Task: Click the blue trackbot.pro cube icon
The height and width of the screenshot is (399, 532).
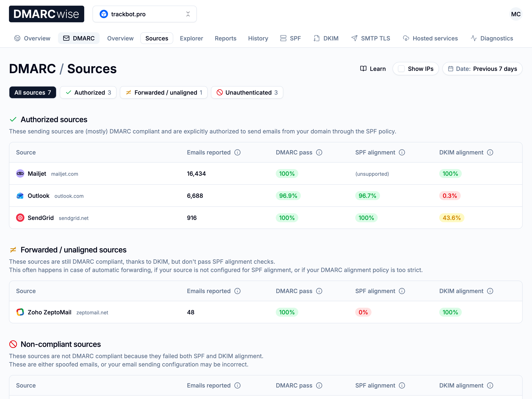Action: [104, 14]
